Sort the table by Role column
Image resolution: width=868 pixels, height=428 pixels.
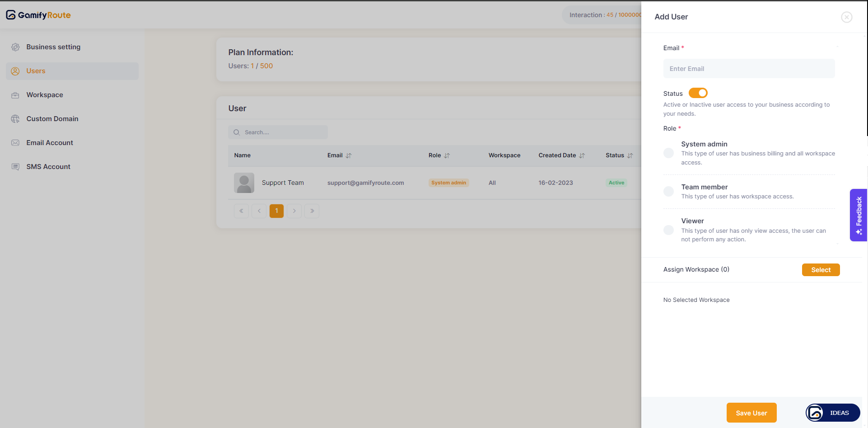(447, 155)
